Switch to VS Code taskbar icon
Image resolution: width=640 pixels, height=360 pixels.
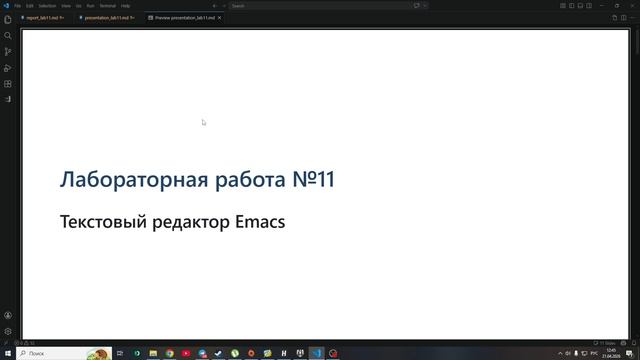(x=317, y=353)
